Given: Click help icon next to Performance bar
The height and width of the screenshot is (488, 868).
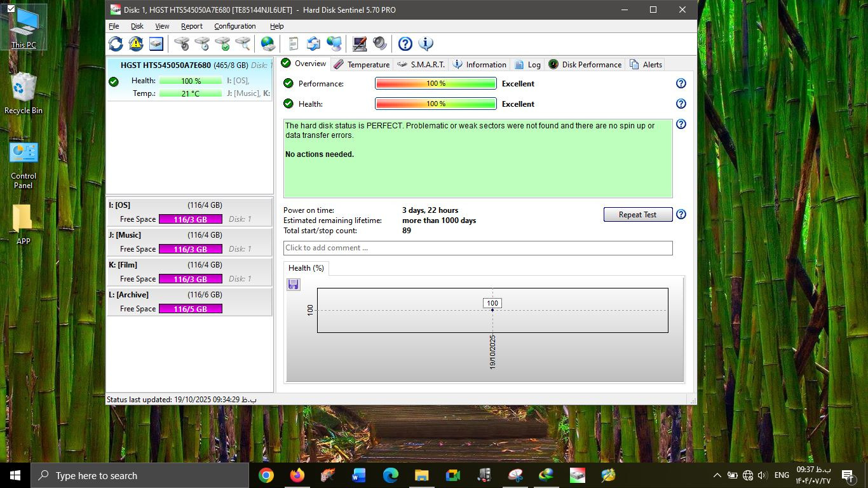Looking at the screenshot, I should [681, 83].
